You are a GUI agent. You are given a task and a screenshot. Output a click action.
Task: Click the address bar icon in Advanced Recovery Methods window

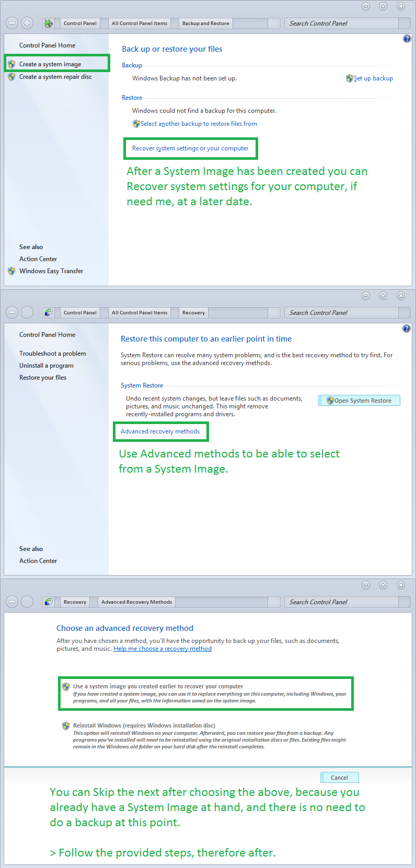[49, 602]
